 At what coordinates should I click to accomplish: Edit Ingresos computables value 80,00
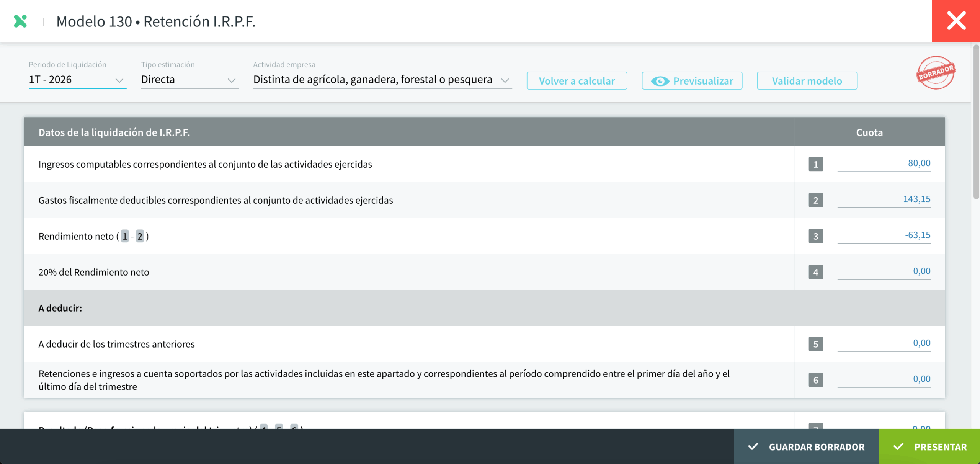884,163
